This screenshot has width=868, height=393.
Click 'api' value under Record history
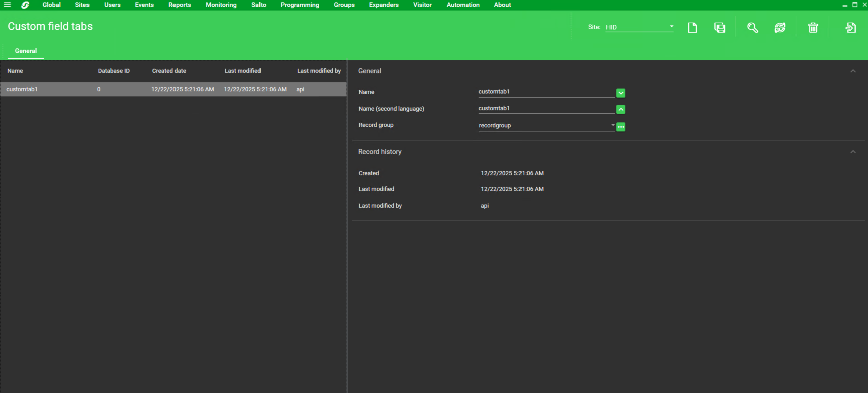click(x=485, y=206)
